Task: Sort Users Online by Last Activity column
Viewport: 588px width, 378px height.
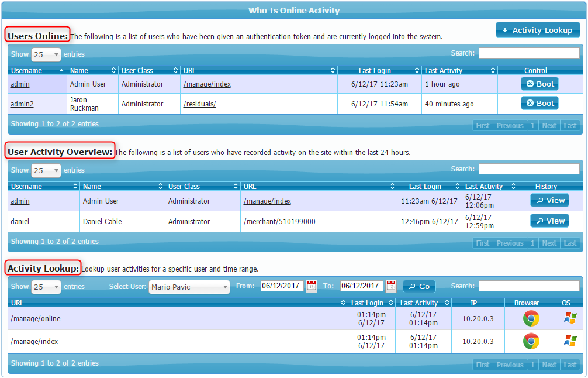Action: pyautogui.click(x=459, y=70)
